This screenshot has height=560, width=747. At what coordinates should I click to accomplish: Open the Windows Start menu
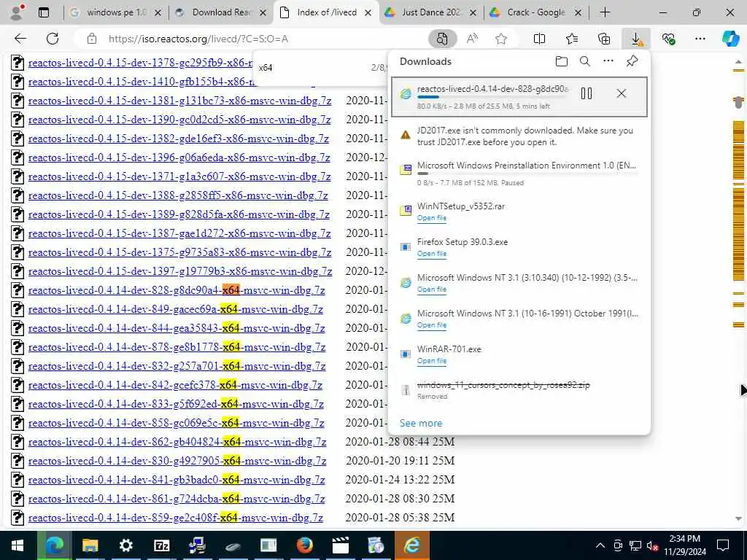tap(18, 545)
